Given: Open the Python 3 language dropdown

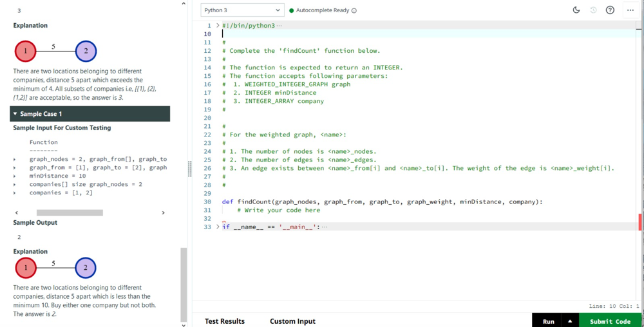Looking at the screenshot, I should click(x=242, y=10).
